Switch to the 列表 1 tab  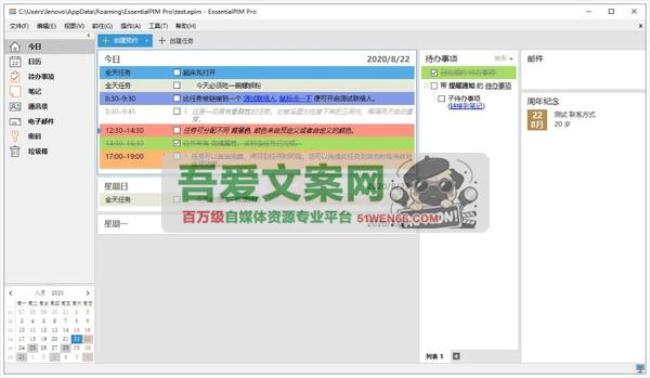pyautogui.click(x=434, y=356)
